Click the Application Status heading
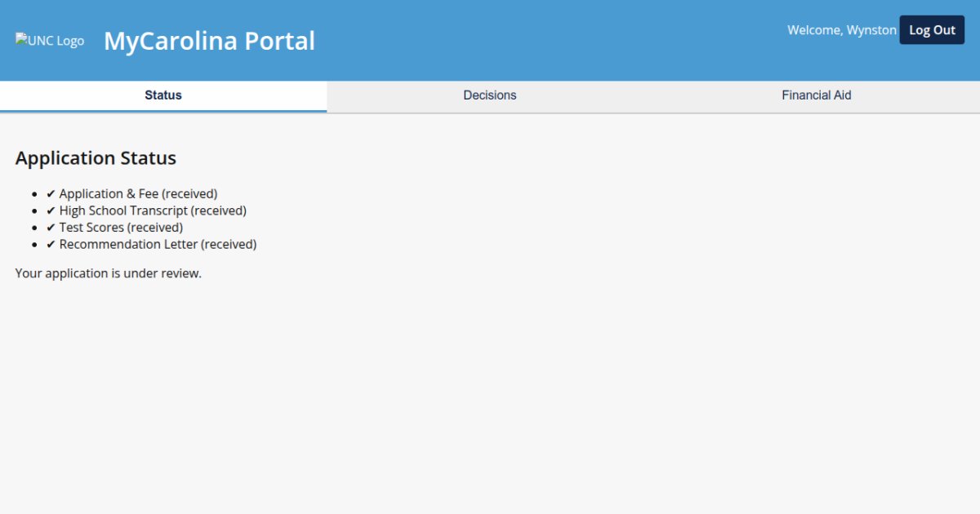Screen dimensions: 980x514 click(96, 158)
